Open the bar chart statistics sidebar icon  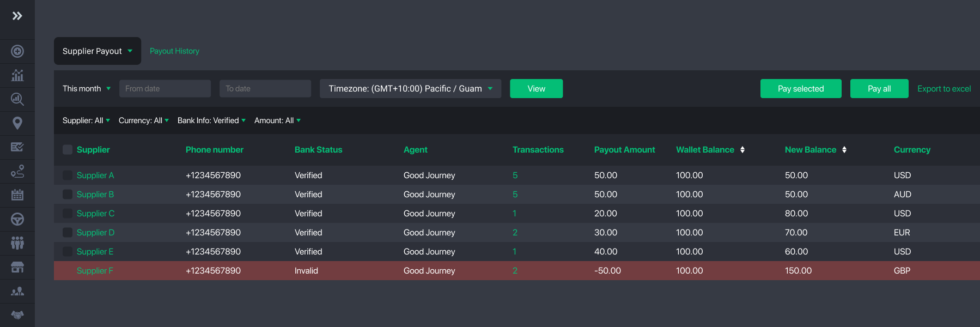pyautogui.click(x=17, y=75)
